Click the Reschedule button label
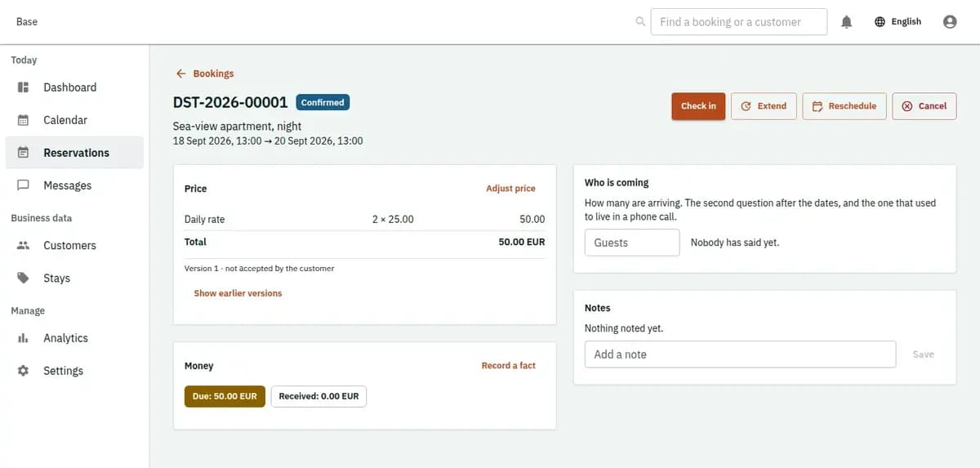980x468 pixels. pos(852,106)
